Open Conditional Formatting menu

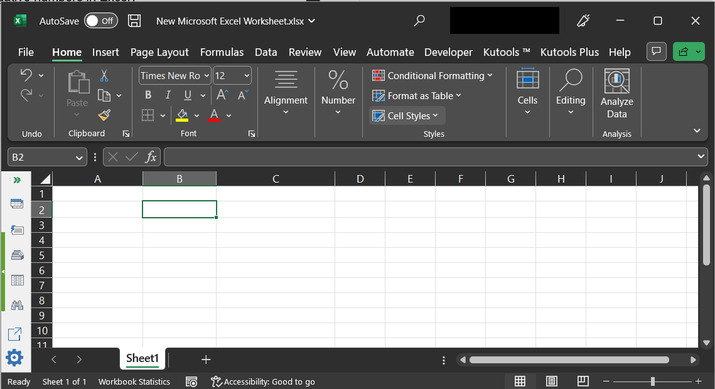coord(432,76)
